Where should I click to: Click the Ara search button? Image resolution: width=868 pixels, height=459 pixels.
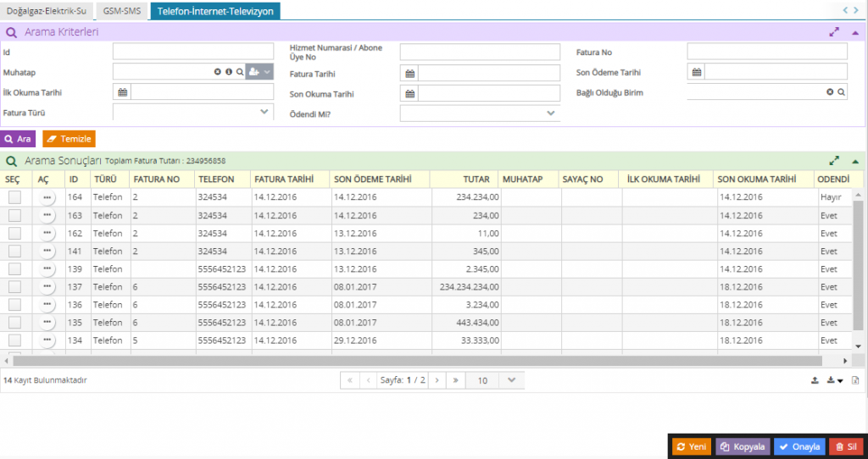pyautogui.click(x=18, y=139)
